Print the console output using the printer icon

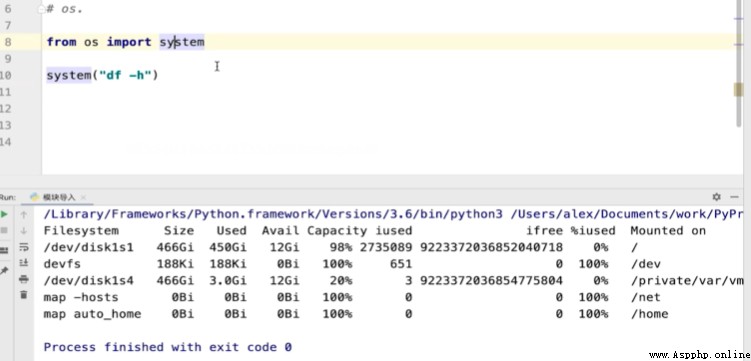(x=23, y=279)
